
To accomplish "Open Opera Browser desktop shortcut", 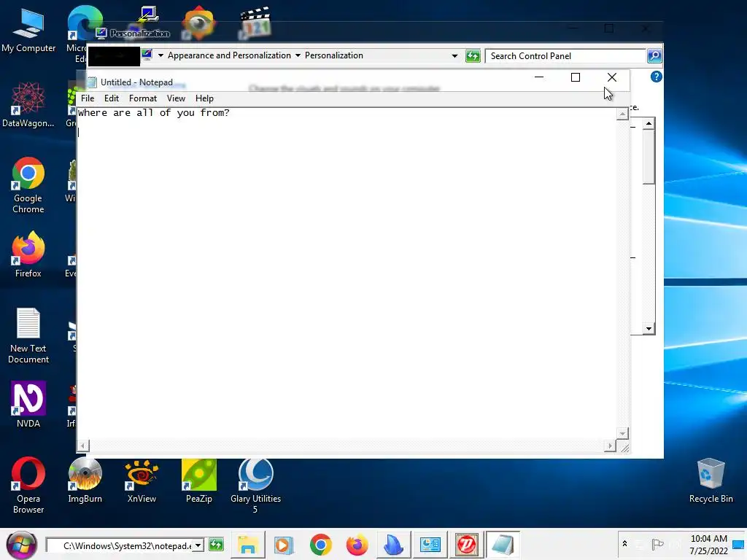I will pyautogui.click(x=28, y=485).
